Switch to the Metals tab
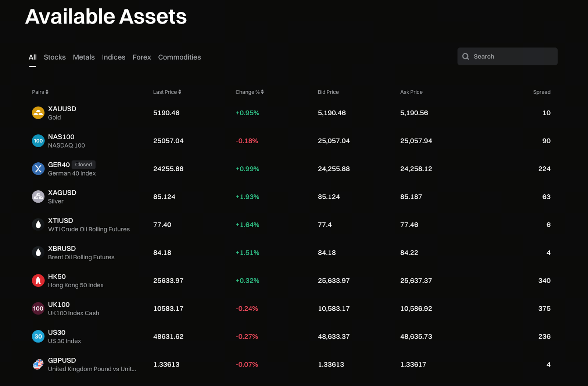The width and height of the screenshot is (588, 386). point(83,57)
